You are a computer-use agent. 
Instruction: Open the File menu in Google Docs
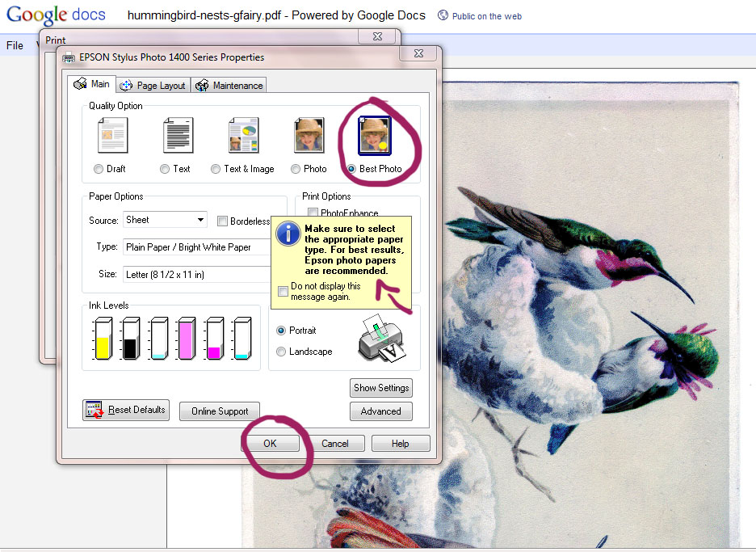[15, 45]
